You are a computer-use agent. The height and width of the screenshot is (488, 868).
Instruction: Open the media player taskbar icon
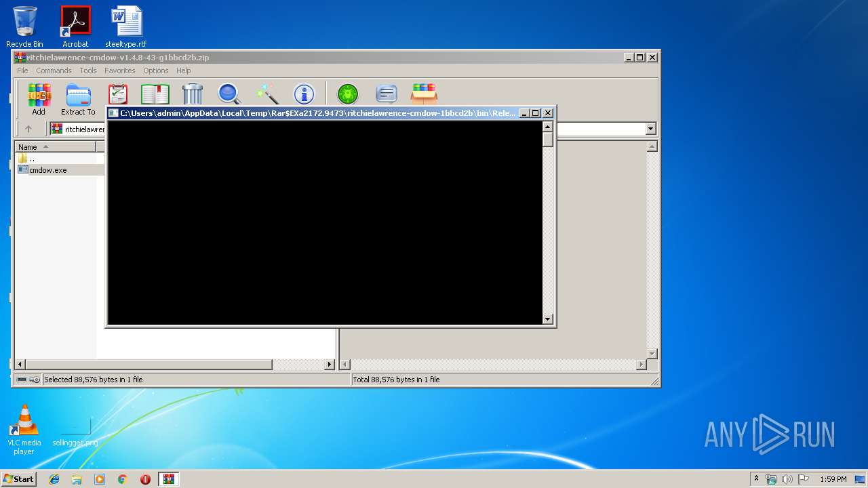tap(100, 479)
